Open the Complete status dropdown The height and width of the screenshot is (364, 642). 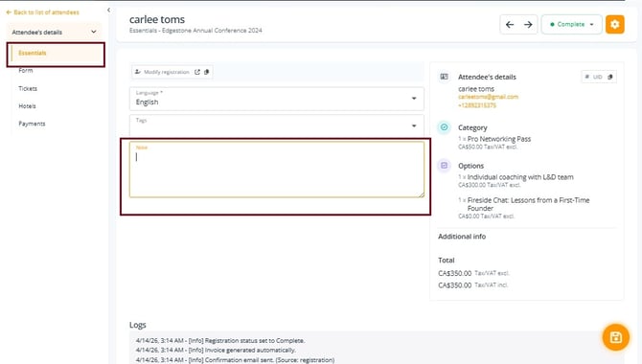572,25
